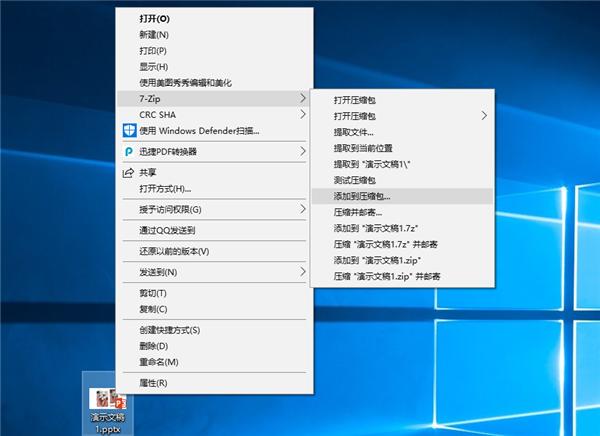Expand the chevron beside 打开压缩包 in 7-Zip submenu

pos(484,116)
